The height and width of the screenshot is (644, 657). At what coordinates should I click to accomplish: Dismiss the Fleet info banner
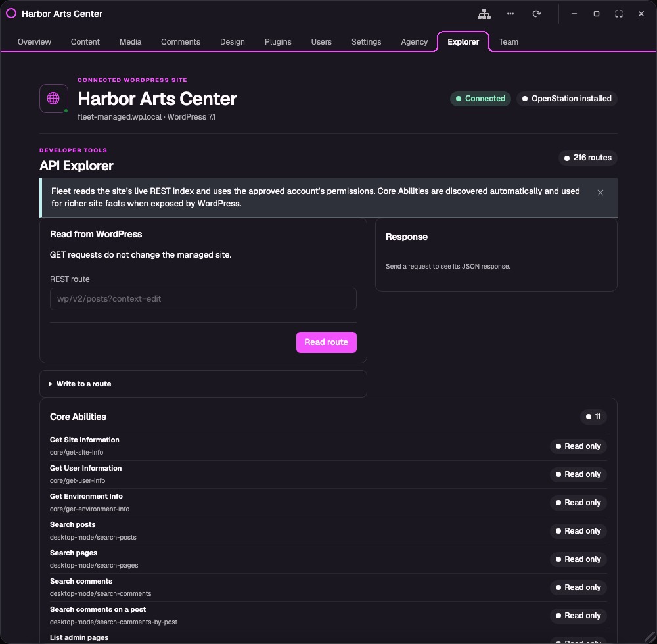600,193
